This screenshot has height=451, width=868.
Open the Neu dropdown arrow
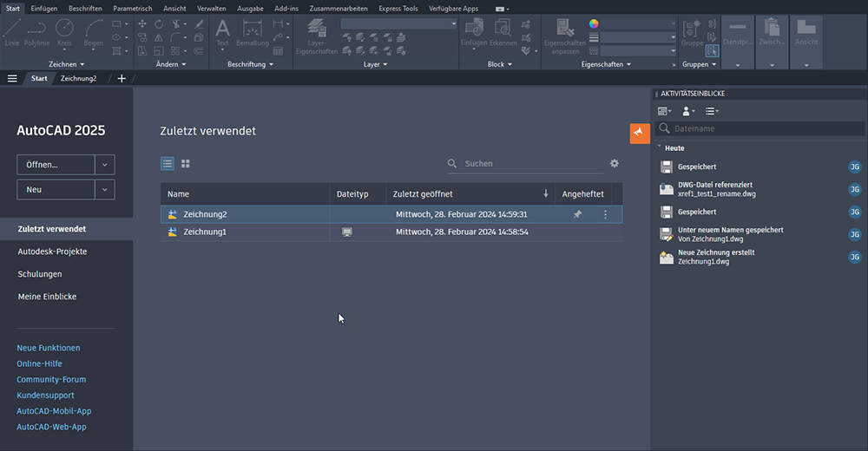(x=105, y=189)
